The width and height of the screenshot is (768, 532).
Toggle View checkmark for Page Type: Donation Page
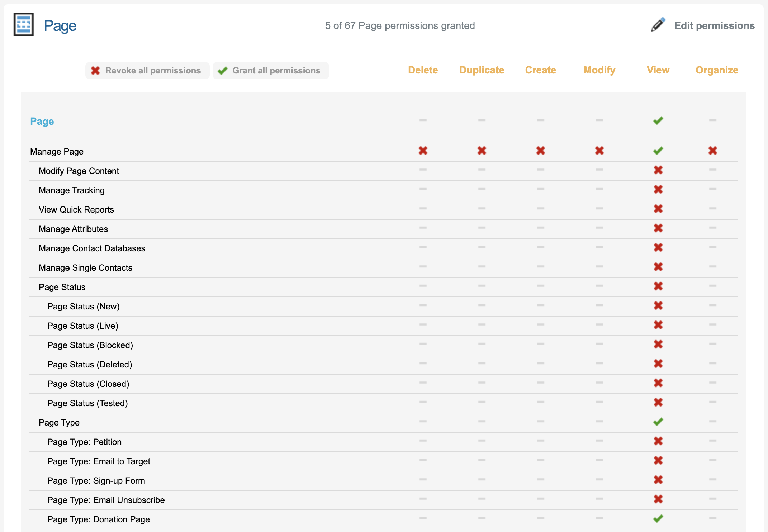click(658, 518)
